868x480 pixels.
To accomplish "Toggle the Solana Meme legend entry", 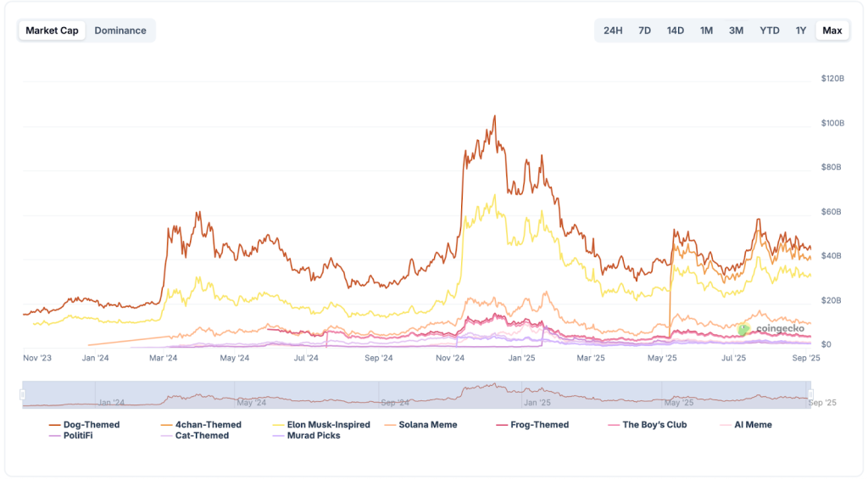I will tap(427, 425).
